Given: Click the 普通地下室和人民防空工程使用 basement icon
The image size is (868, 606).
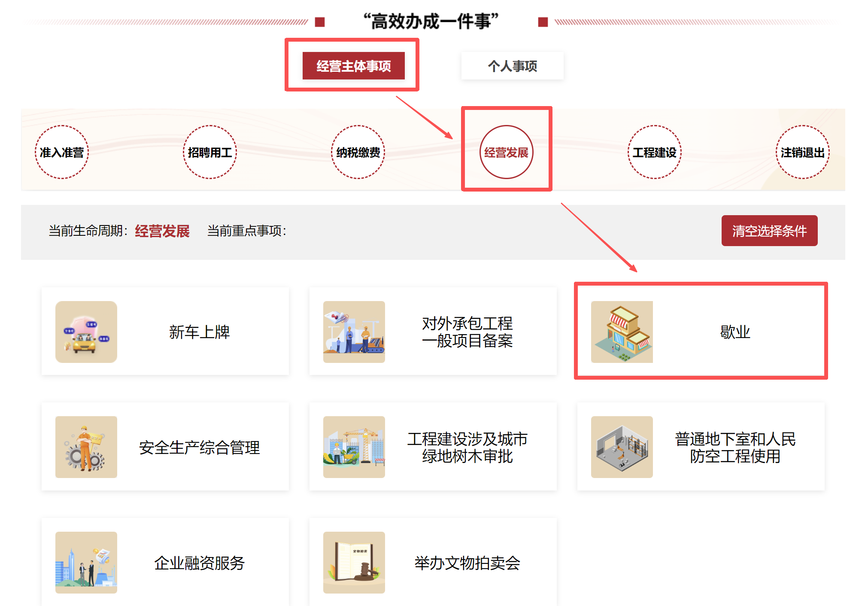Looking at the screenshot, I should pyautogui.click(x=622, y=447).
